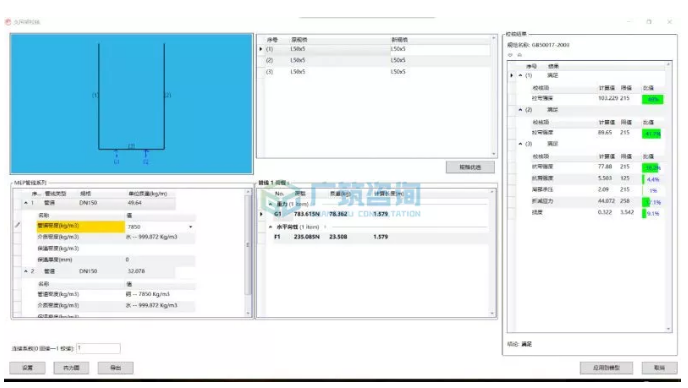Click the apply to model button
Viewport: 688px width, 388px height.
tap(606, 368)
